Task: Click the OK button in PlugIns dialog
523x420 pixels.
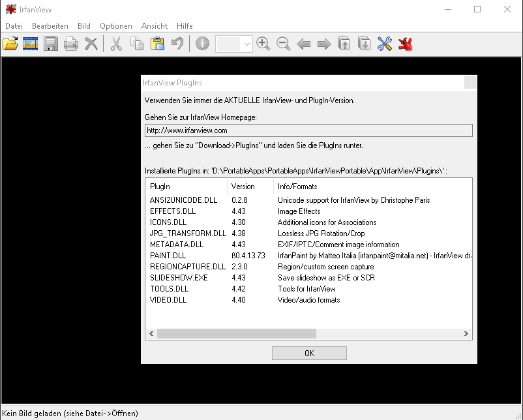Action: click(x=309, y=353)
